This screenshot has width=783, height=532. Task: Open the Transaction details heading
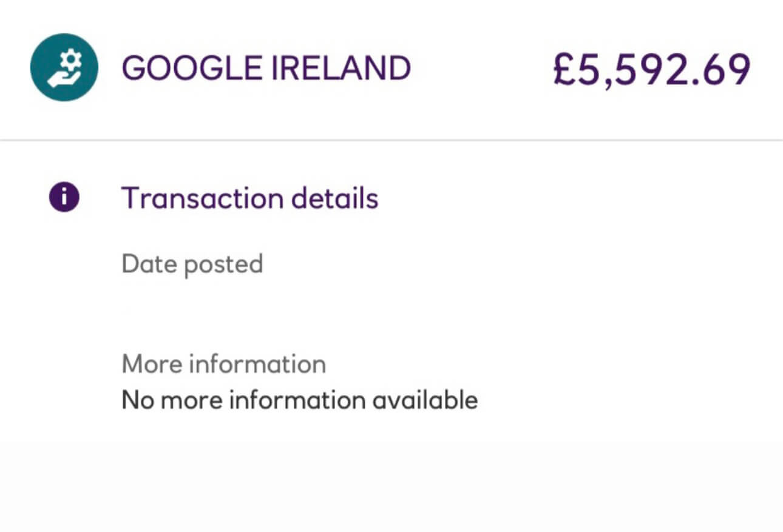(249, 198)
